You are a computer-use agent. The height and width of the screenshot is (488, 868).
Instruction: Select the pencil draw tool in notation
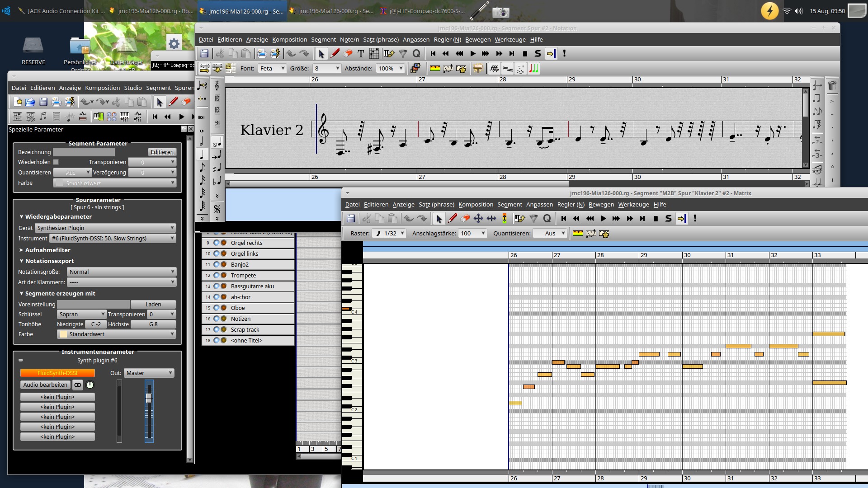tap(335, 54)
